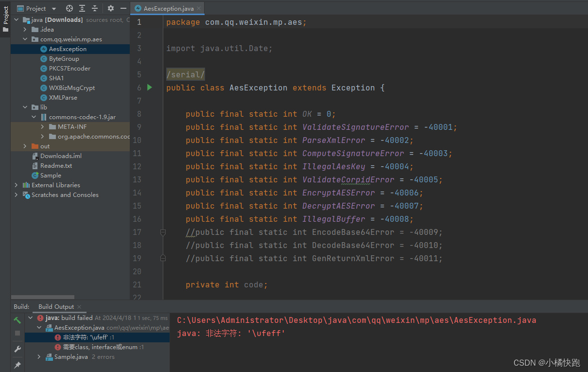Select the ByteGroup class icon
588x372 pixels.
click(x=44, y=59)
